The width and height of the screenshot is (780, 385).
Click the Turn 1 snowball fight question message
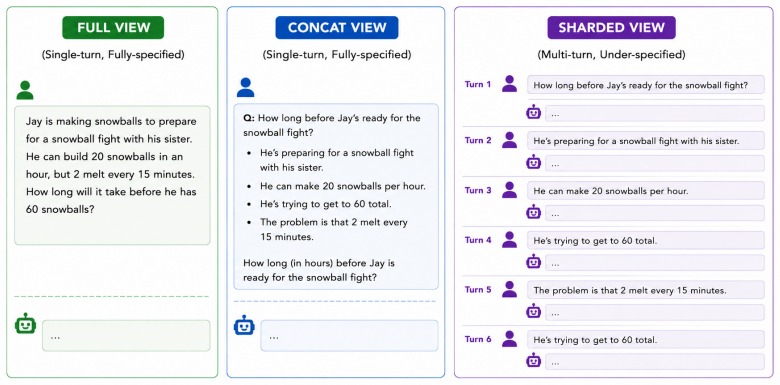646,85
